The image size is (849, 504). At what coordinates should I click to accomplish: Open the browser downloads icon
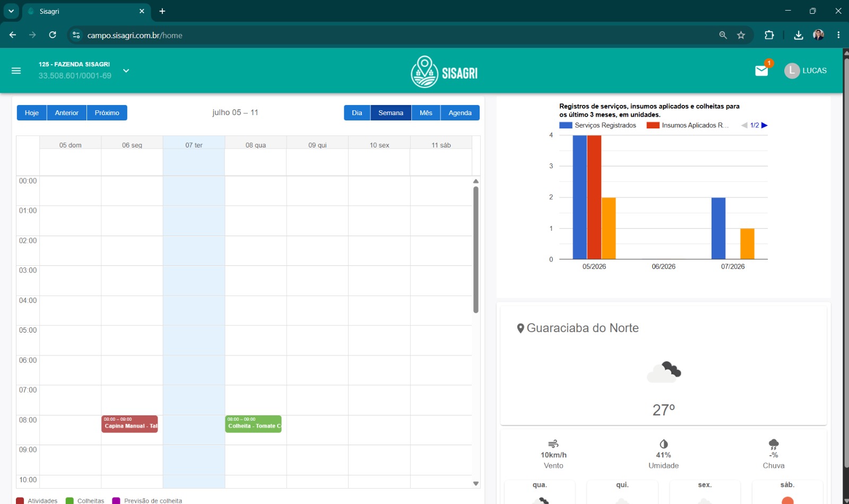tap(798, 35)
